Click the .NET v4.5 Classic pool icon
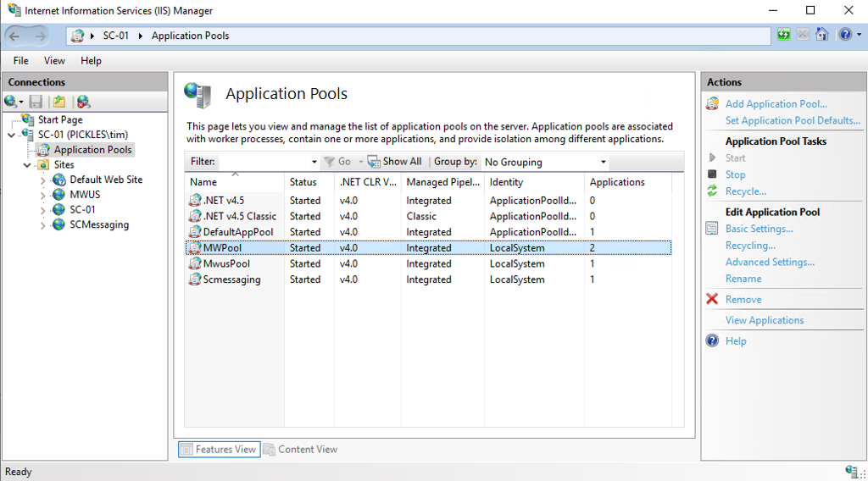Screen dimensions: 868x481 [195, 216]
